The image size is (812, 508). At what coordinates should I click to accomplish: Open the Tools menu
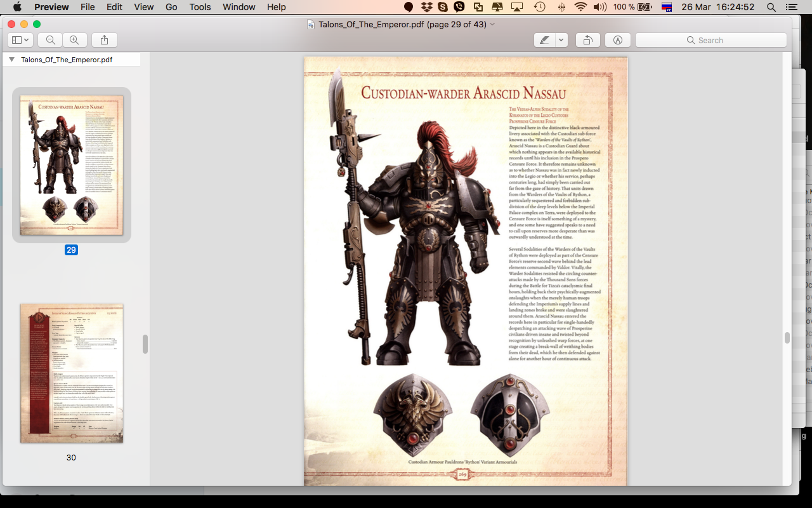pos(200,7)
